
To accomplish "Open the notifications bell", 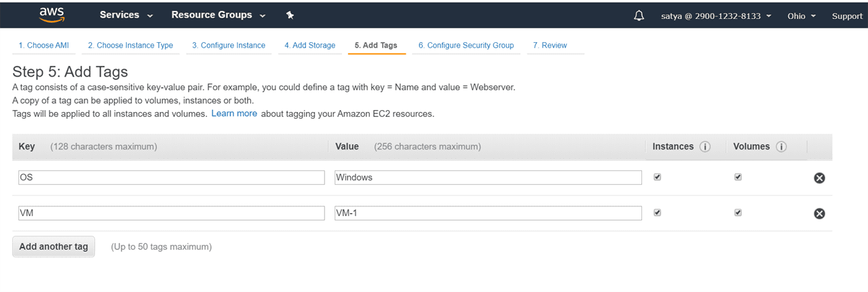I will 639,16.
